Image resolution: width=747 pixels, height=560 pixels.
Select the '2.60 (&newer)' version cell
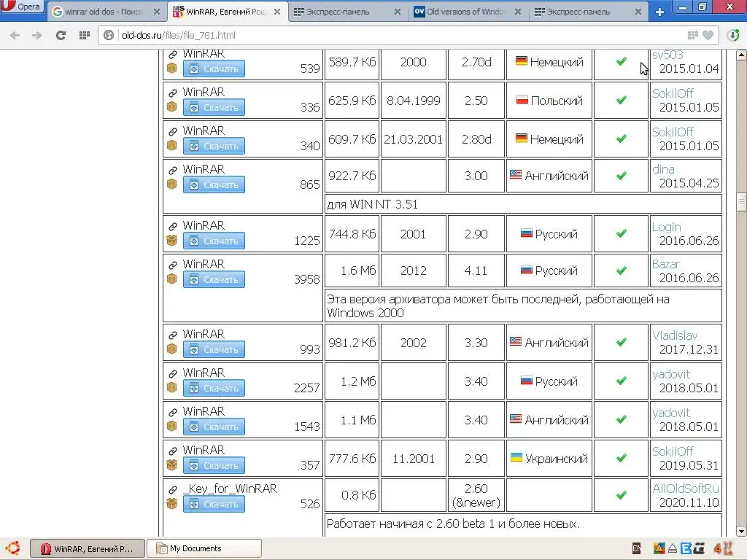tap(476, 496)
